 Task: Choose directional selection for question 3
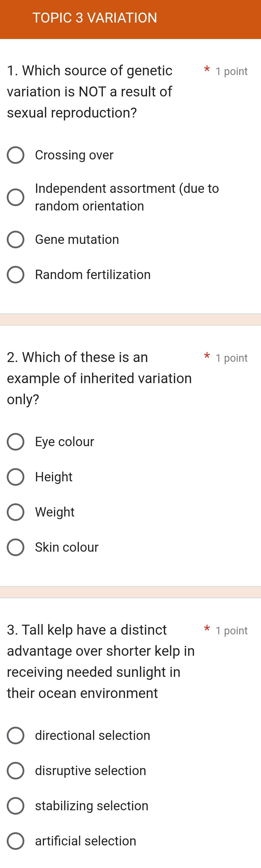(16, 735)
